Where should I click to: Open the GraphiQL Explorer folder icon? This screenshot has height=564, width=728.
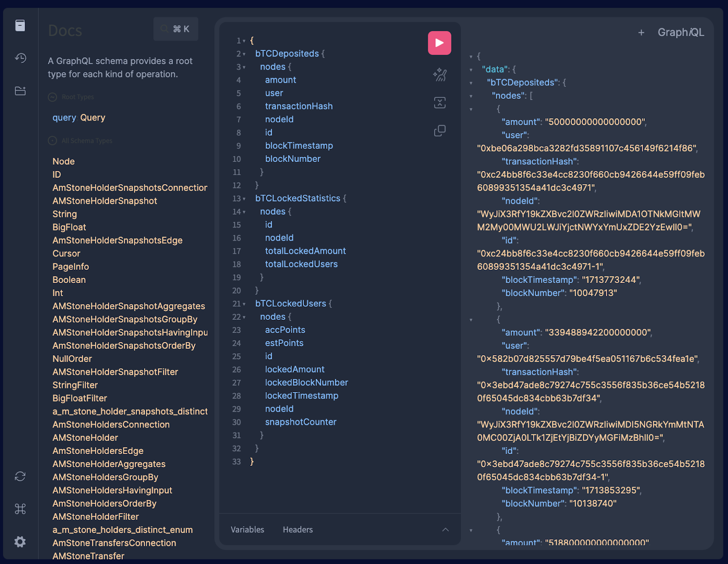click(20, 91)
